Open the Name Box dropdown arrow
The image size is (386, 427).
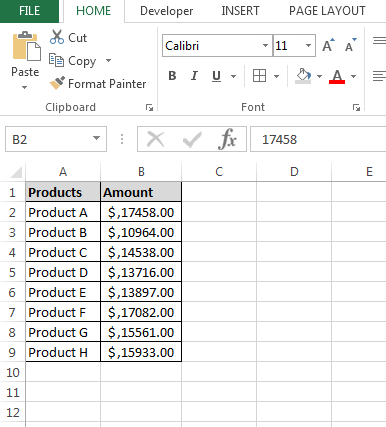96,138
